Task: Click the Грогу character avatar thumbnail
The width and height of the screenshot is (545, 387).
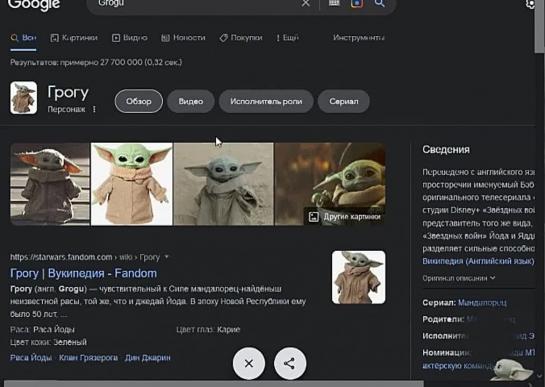Action: (24, 98)
